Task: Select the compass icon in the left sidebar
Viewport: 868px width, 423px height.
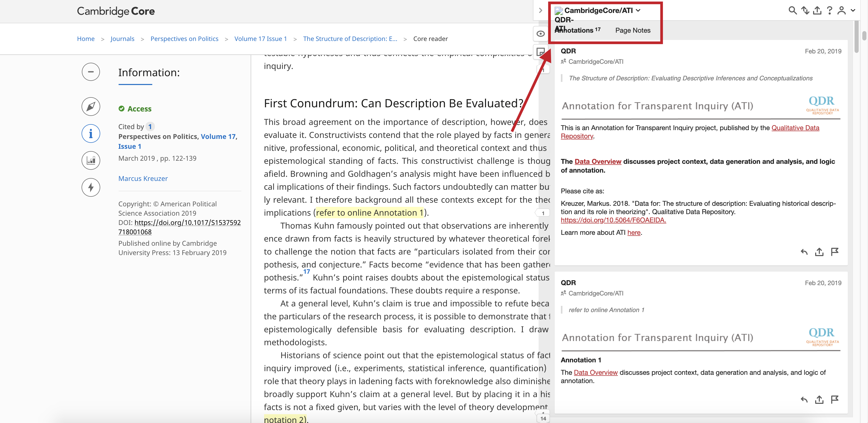Action: pos(91,107)
